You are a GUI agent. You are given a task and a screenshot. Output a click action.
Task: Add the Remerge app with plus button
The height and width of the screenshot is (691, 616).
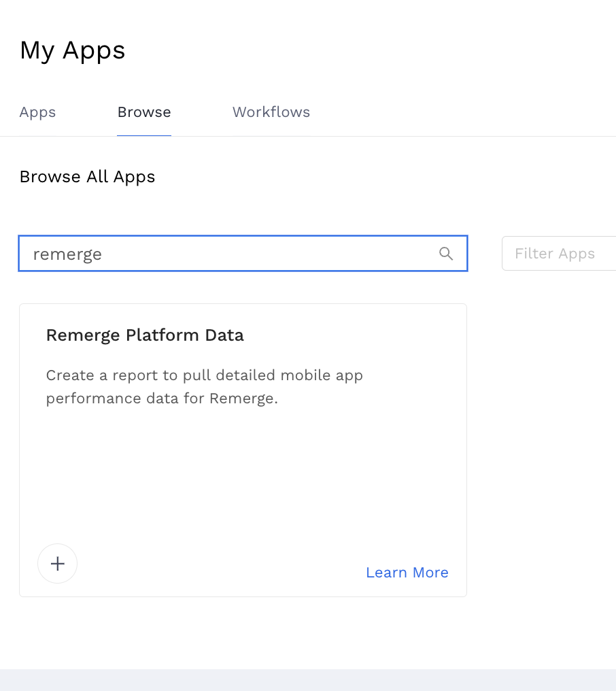[x=58, y=564]
